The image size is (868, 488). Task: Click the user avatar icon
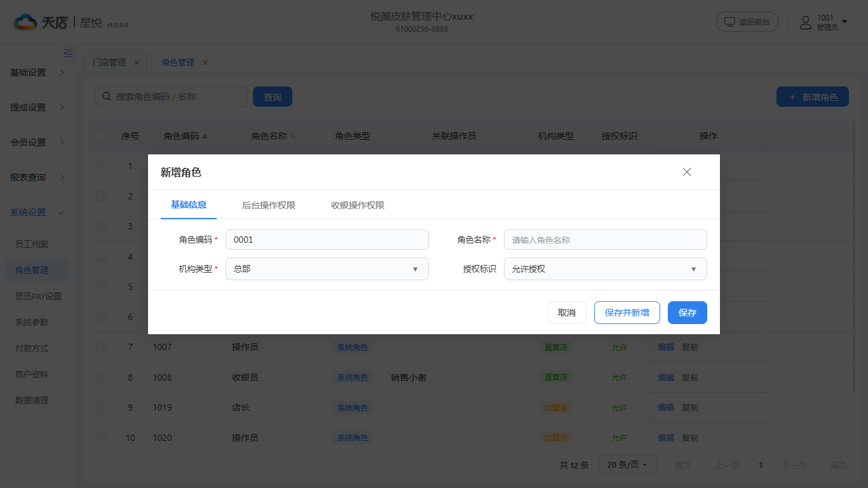(806, 22)
